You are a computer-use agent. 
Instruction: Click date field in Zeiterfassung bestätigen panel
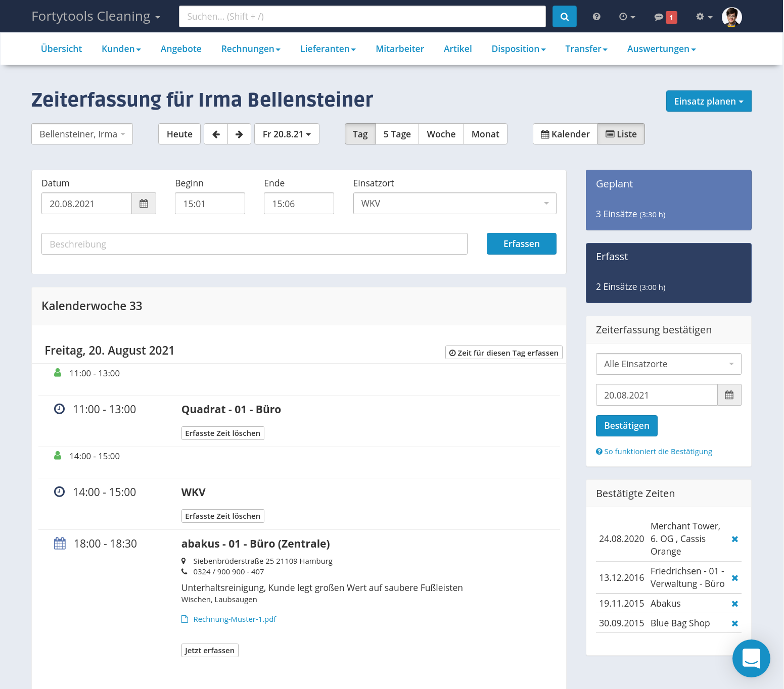(x=657, y=395)
